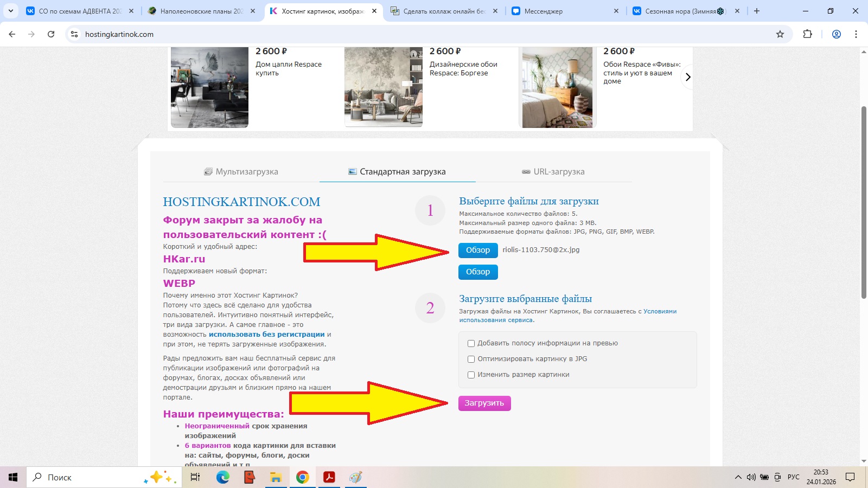
Task: Switch input language via 'РУС' indicator
Action: click(x=794, y=477)
